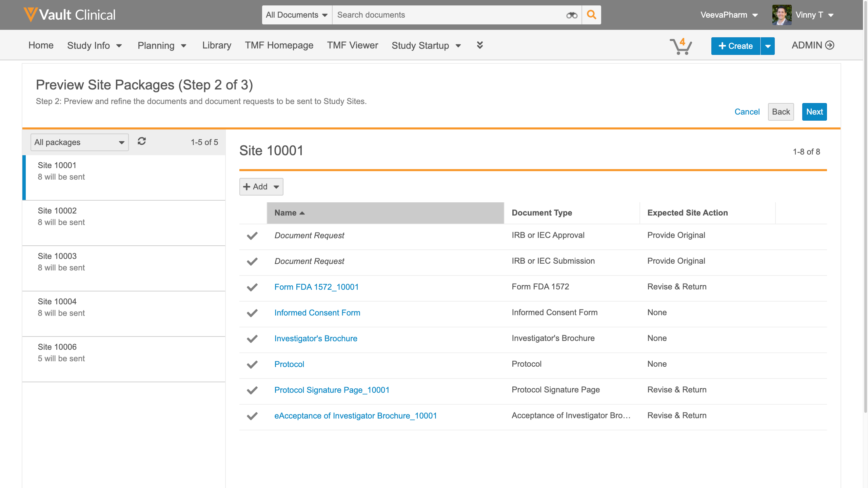Image resolution: width=868 pixels, height=488 pixels.
Task: Click the Search documents input field
Action: [448, 15]
